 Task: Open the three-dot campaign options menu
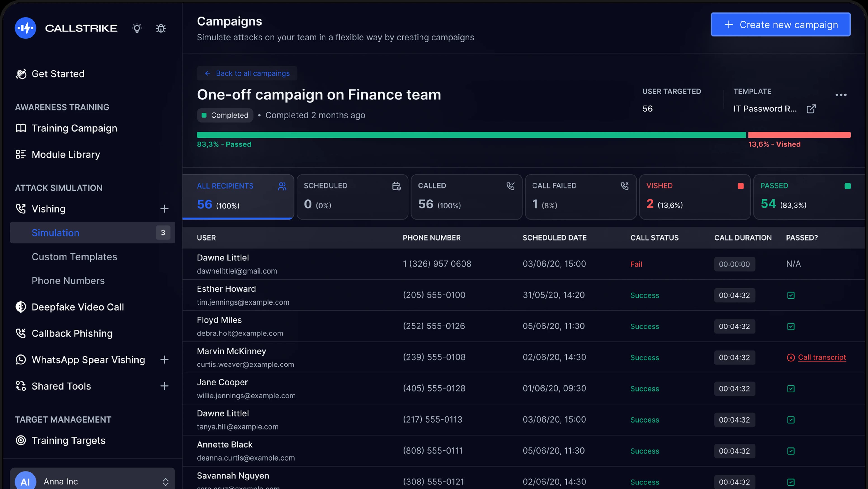coord(841,95)
